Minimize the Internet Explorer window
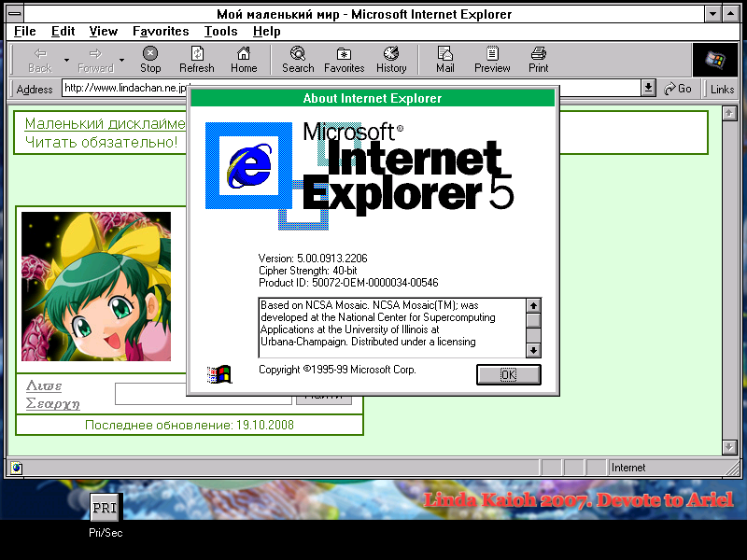 pos(712,14)
